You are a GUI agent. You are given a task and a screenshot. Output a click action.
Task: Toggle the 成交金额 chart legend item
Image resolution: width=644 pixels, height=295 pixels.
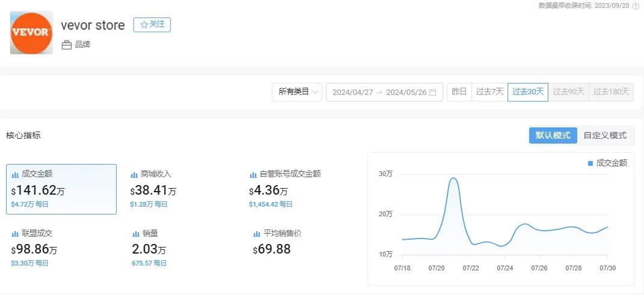pos(607,163)
